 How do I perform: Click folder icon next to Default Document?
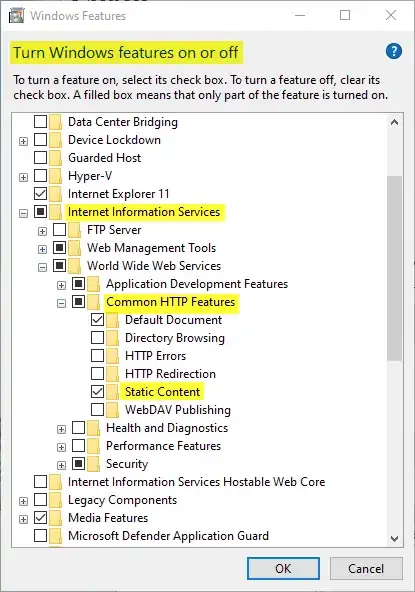click(x=113, y=320)
